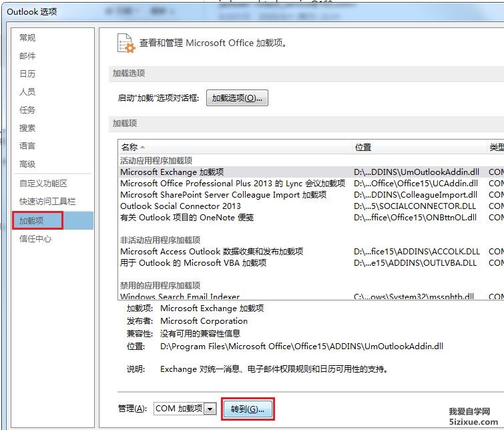This screenshot has width=504, height=430.
Task: Click the UCAddin.dll location cell
Action: point(416,184)
